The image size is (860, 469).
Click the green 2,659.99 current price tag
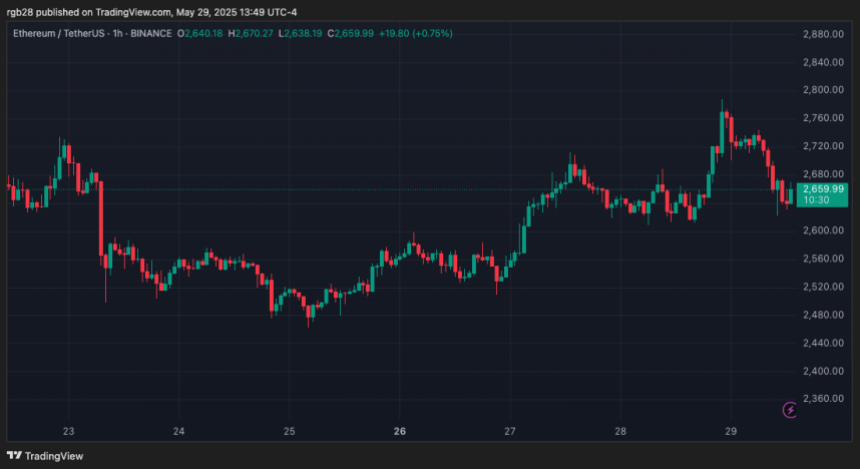pyautogui.click(x=824, y=188)
